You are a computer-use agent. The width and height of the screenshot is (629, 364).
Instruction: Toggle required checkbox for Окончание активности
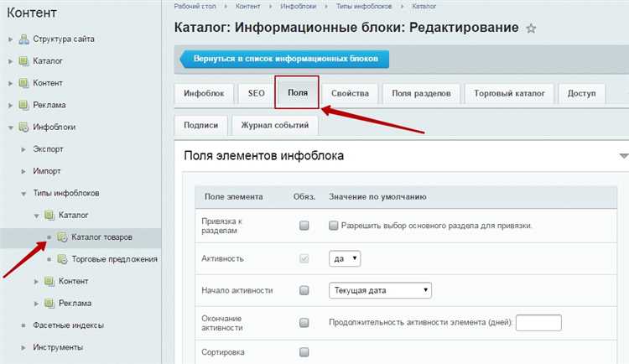coord(304,323)
